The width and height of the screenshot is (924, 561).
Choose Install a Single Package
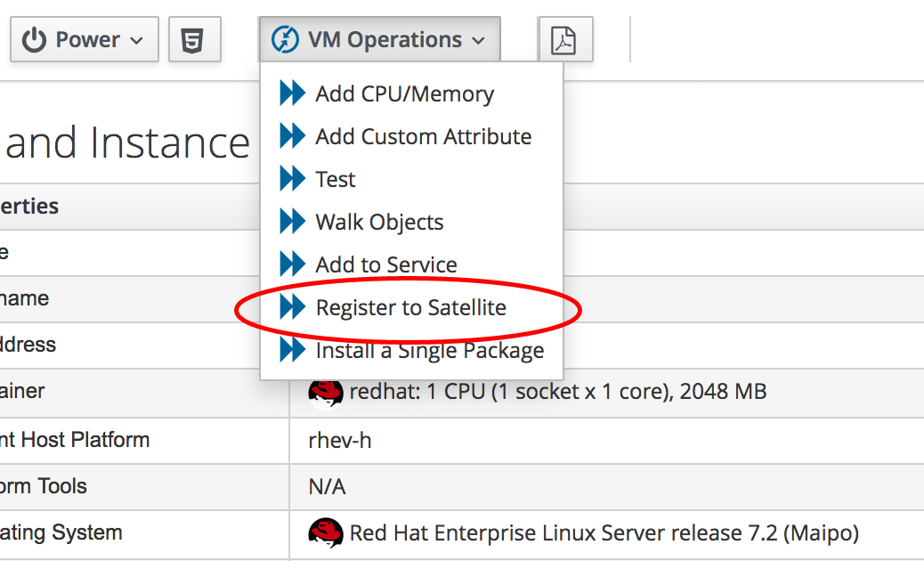[429, 350]
